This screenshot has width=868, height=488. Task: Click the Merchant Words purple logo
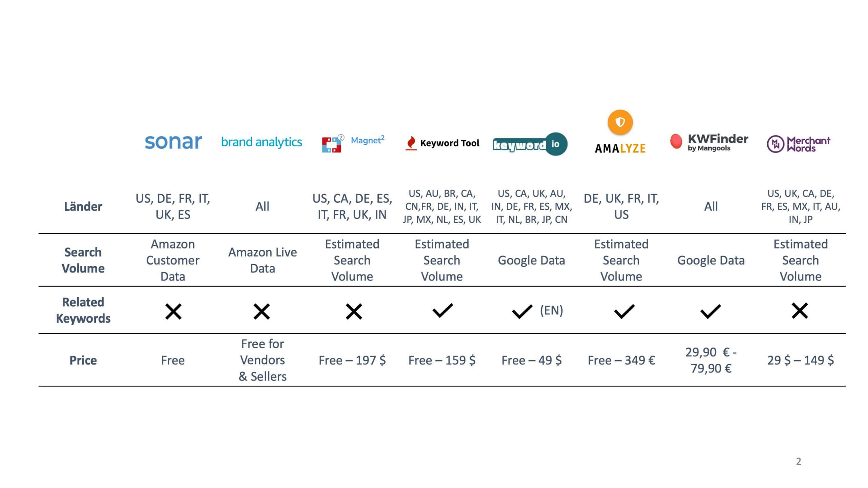[x=775, y=144]
